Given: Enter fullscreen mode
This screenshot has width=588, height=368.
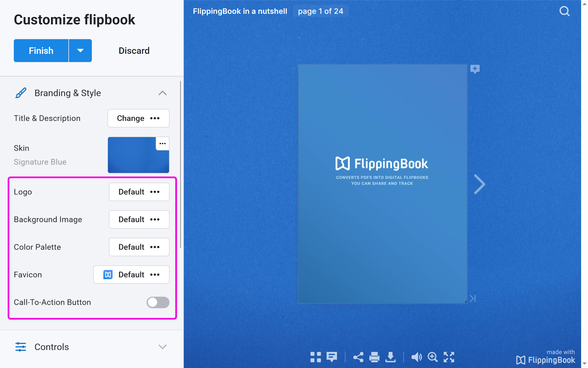Looking at the screenshot, I should pyautogui.click(x=449, y=357).
